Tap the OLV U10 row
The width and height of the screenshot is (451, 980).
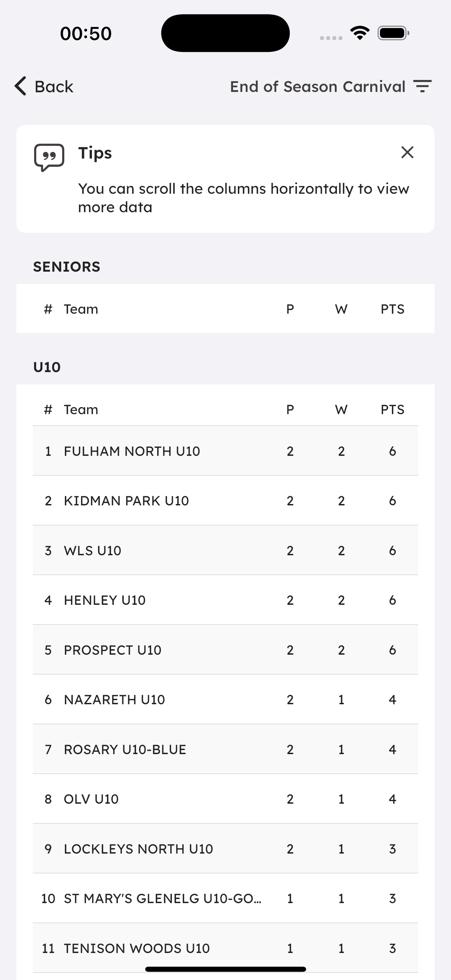[225, 799]
